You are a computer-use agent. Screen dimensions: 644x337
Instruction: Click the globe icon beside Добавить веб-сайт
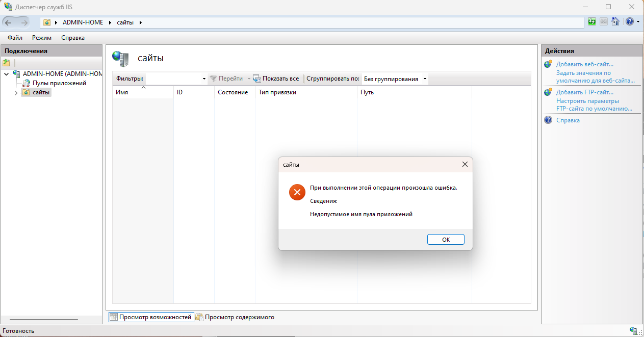point(548,64)
